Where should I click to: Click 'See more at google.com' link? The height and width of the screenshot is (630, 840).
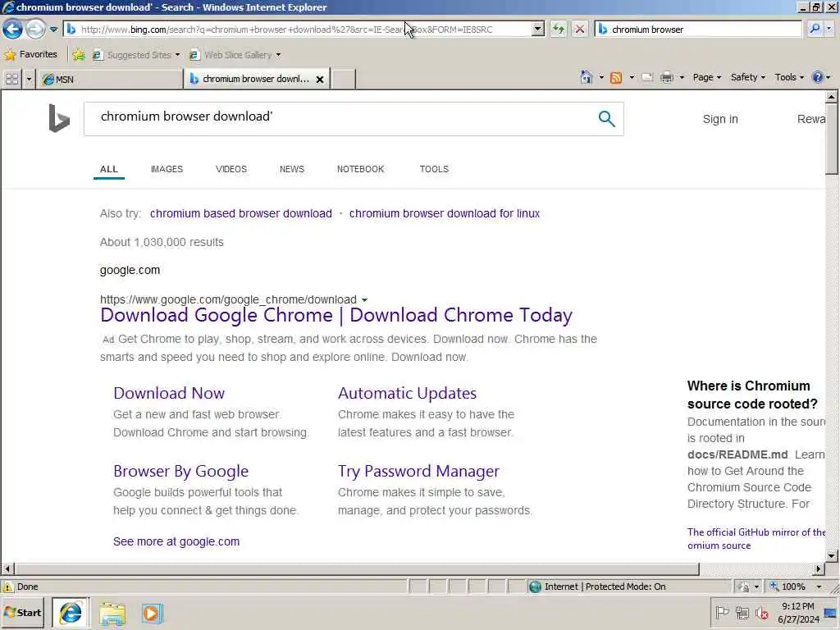coord(176,541)
